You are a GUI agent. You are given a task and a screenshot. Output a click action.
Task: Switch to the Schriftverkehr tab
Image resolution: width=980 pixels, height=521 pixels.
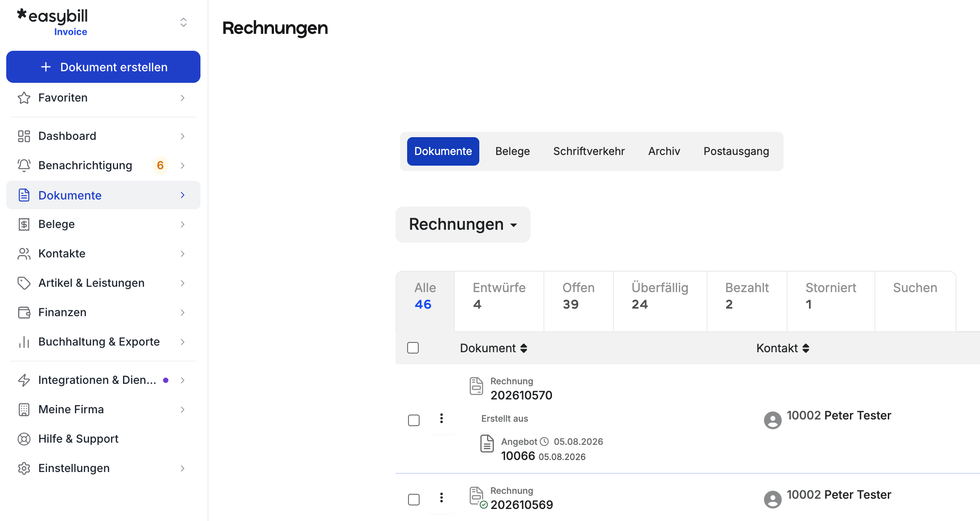pyautogui.click(x=589, y=151)
